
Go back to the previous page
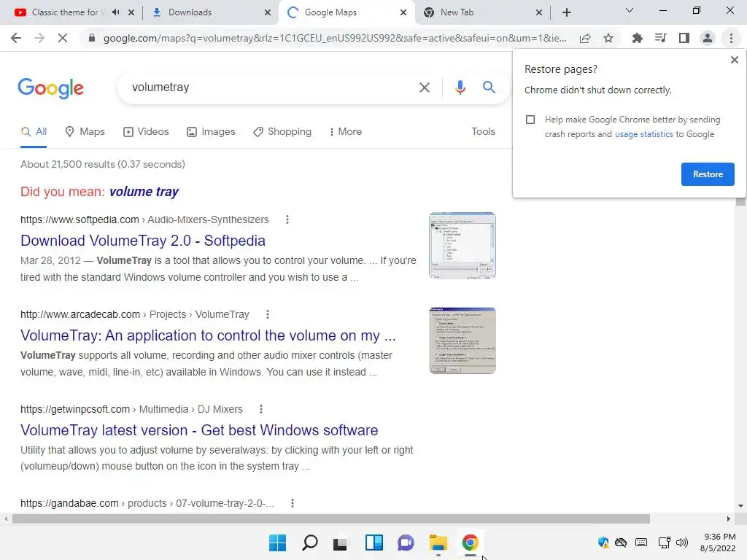click(16, 38)
